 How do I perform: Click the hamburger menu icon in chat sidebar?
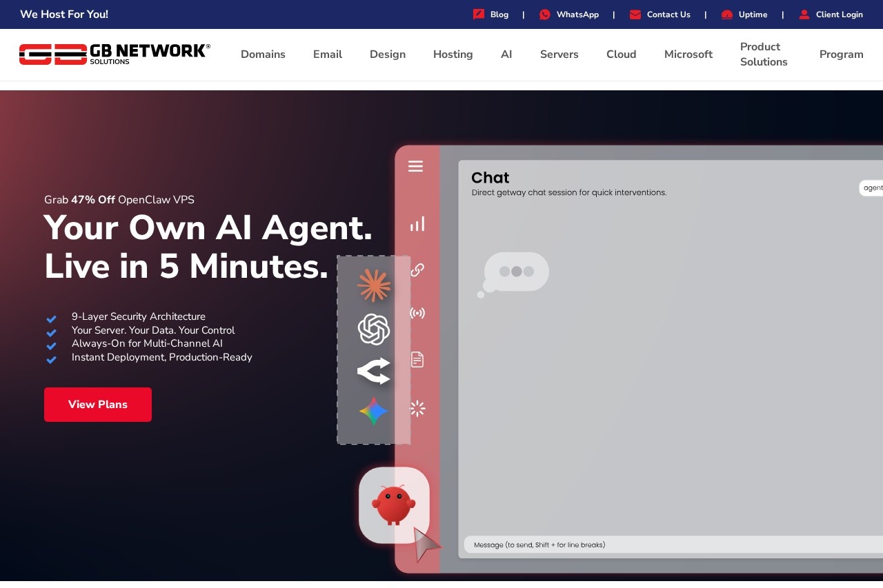coord(415,166)
